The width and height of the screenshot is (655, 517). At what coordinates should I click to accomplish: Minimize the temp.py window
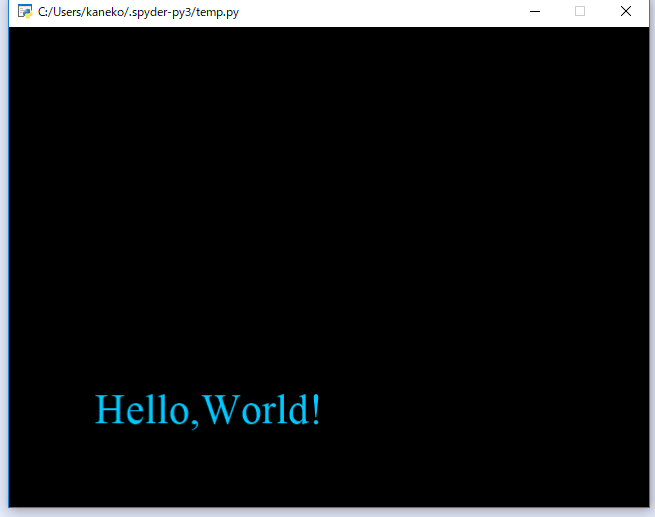[535, 12]
